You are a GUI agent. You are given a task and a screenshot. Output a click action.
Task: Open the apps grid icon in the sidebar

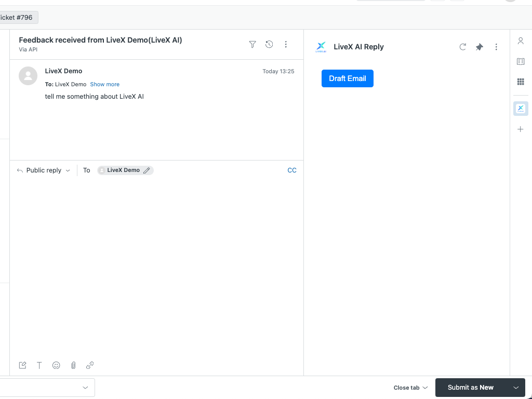point(521,82)
